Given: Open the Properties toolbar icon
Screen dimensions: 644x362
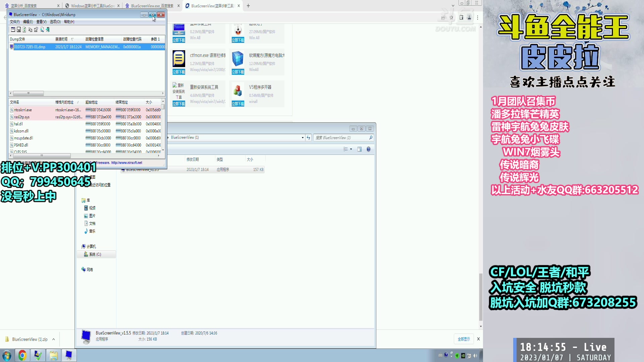Looking at the screenshot, I should tap(36, 29).
